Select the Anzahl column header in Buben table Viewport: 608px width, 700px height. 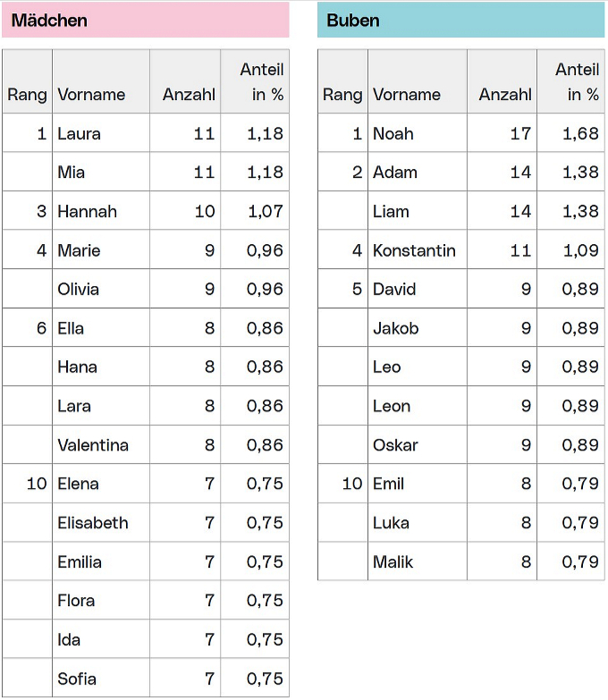505,95
